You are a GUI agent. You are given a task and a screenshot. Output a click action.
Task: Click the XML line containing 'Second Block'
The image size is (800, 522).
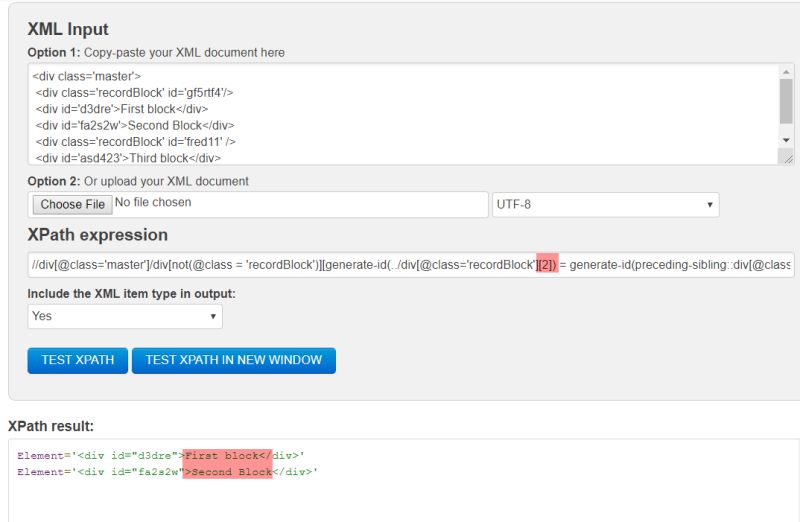135,126
